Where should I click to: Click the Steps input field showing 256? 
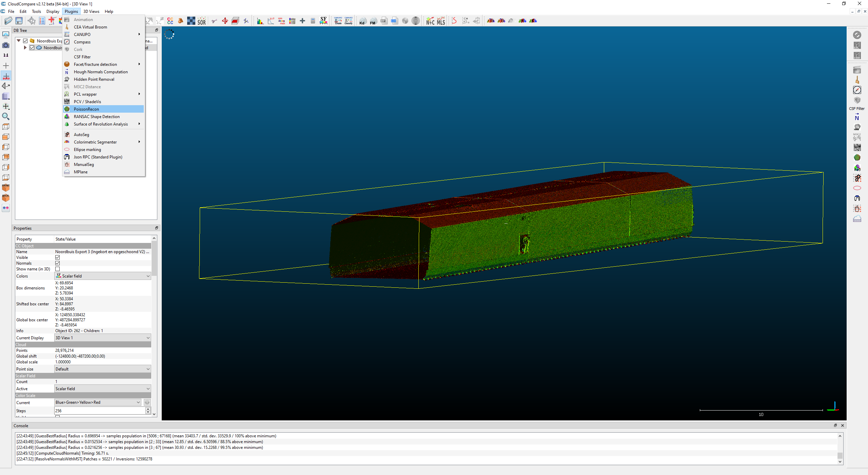click(100, 411)
